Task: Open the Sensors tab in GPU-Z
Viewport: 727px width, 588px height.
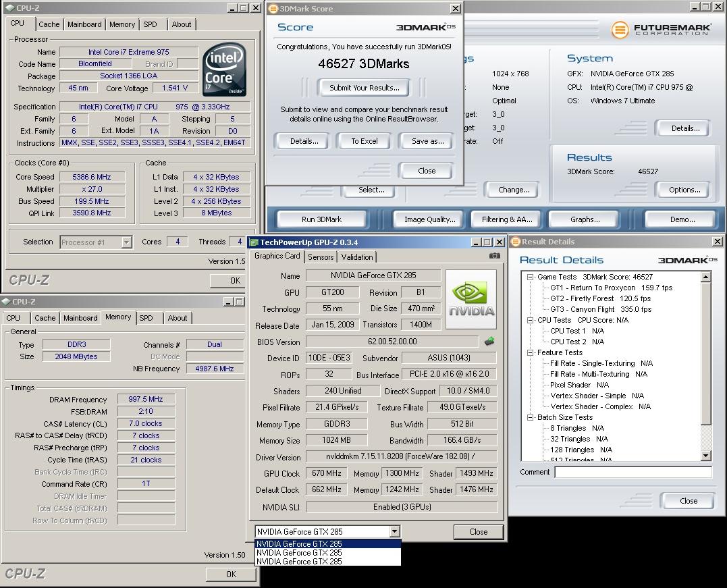Action: (321, 257)
